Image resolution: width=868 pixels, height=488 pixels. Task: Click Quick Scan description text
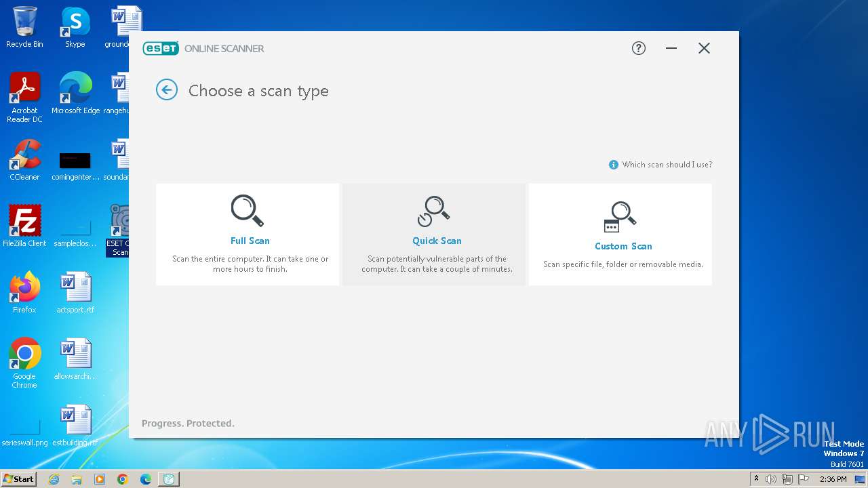pos(437,264)
